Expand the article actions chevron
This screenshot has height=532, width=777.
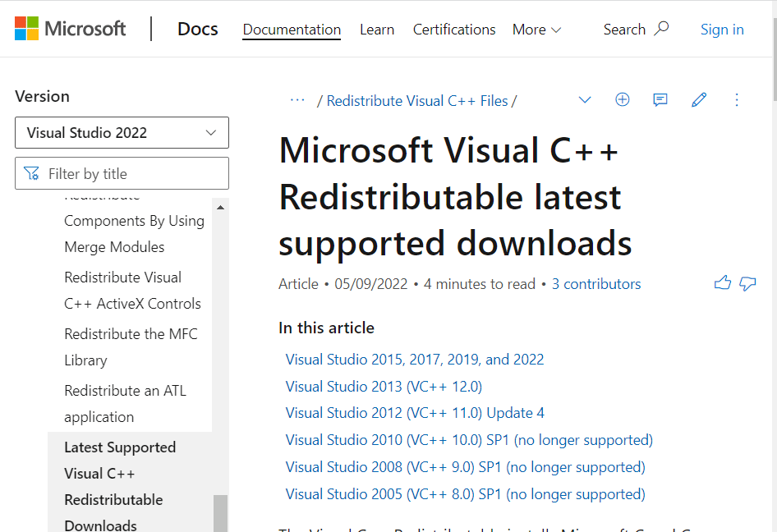tap(585, 100)
